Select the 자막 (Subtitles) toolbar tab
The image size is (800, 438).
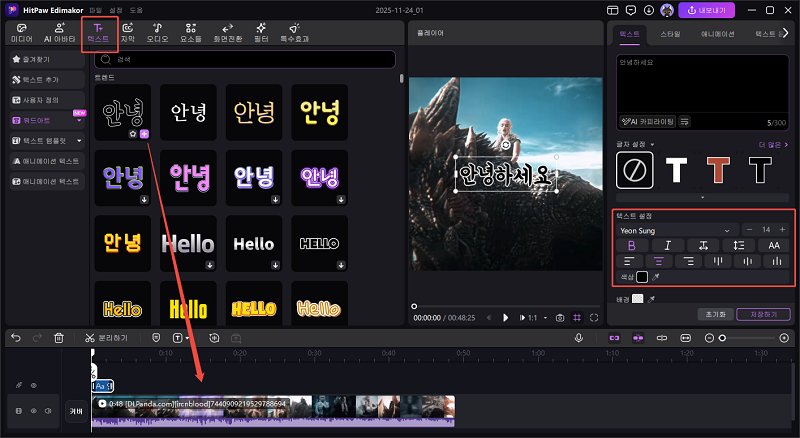point(128,33)
